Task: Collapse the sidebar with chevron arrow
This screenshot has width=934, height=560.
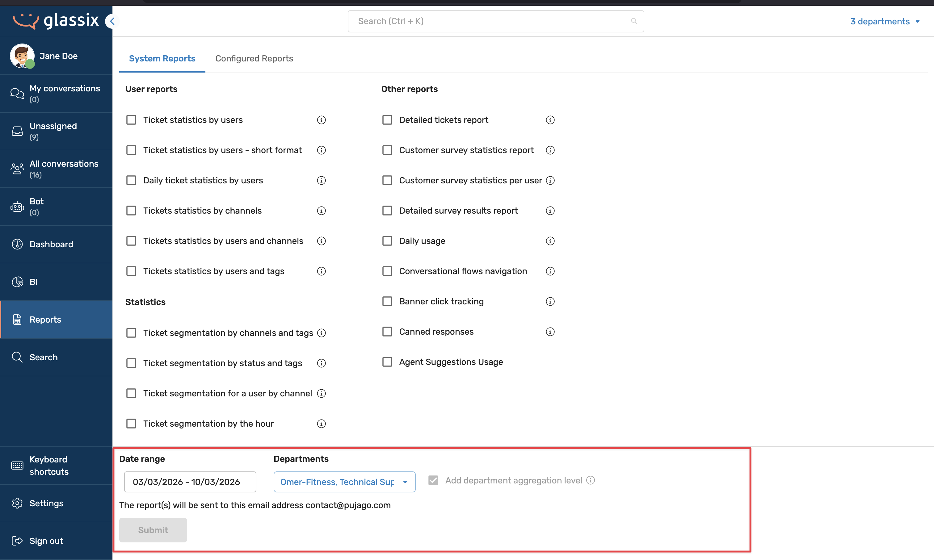Action: [x=112, y=21]
